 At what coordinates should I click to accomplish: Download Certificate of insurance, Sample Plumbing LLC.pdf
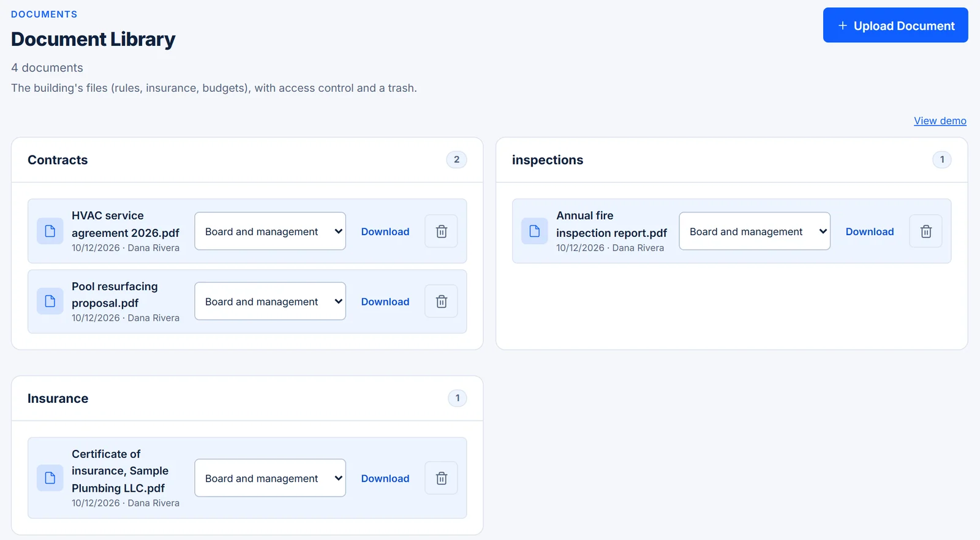tap(385, 479)
